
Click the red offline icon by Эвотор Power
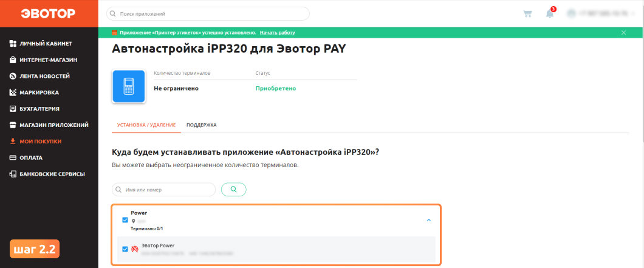point(135,249)
